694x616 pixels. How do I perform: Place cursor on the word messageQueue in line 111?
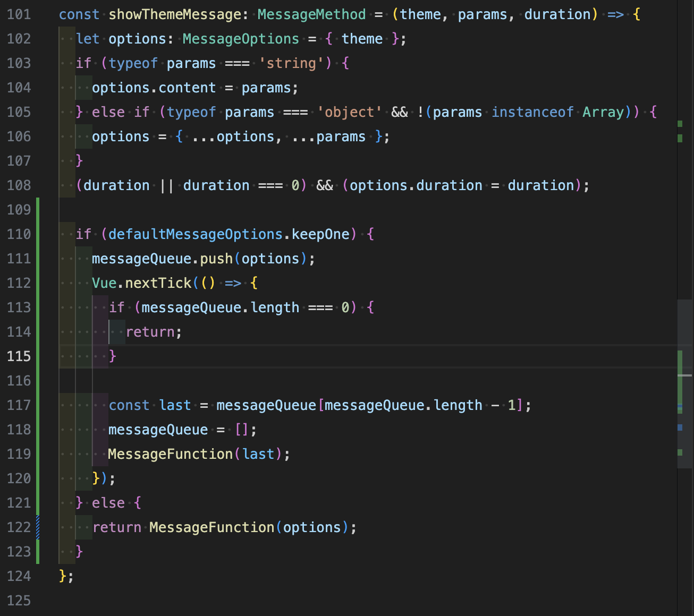[141, 259]
